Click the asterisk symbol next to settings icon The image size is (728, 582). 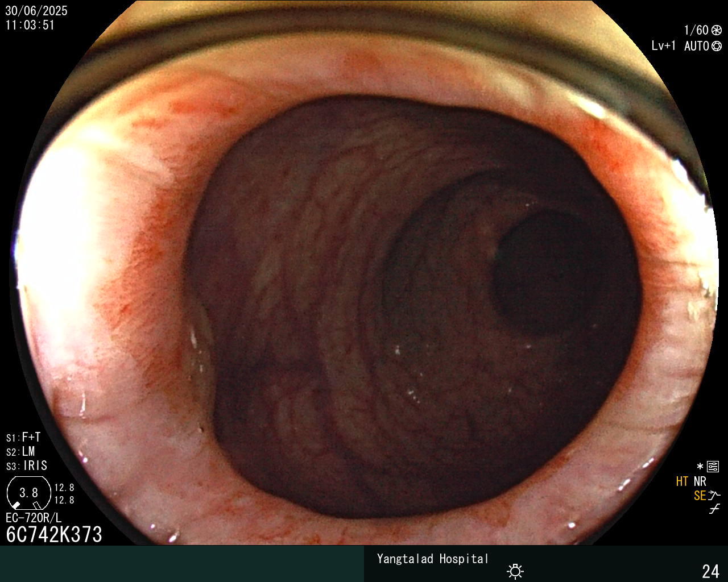click(700, 467)
